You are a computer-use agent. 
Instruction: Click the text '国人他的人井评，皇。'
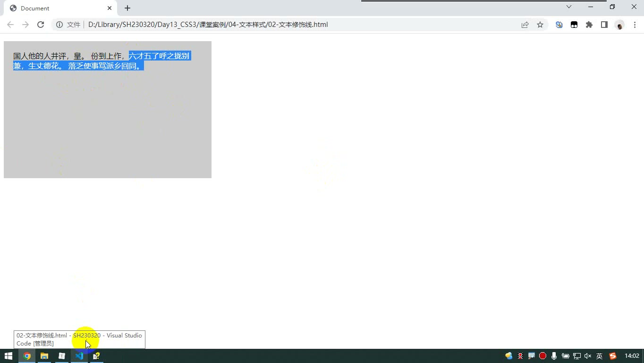50,56
